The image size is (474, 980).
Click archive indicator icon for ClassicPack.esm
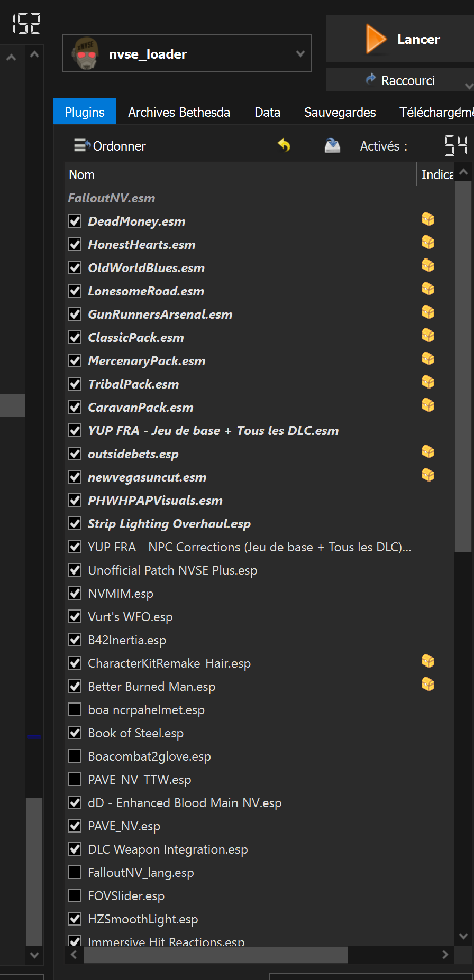pyautogui.click(x=428, y=336)
